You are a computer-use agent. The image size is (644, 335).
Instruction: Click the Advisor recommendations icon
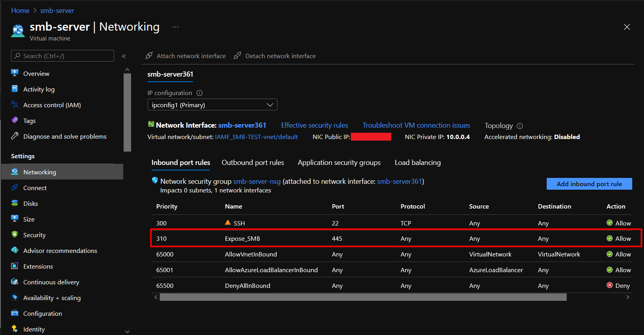pyautogui.click(x=15, y=250)
